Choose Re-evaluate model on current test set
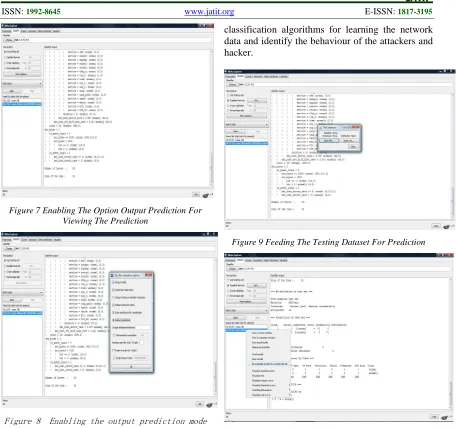 pos(270,364)
